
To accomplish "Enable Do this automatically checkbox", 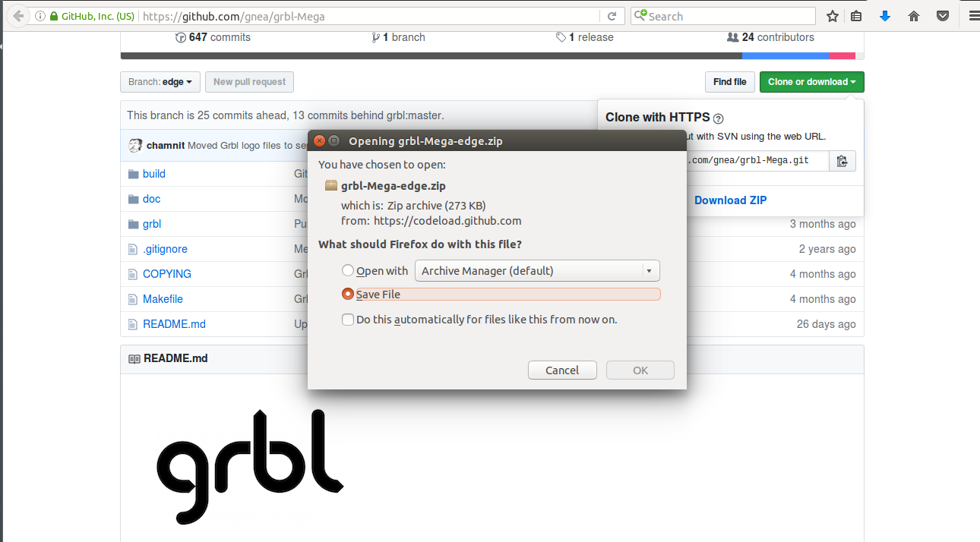I will coord(348,320).
